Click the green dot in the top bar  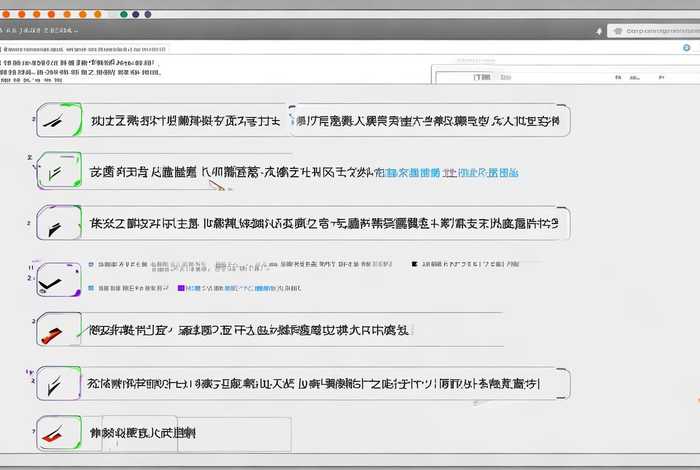(124, 15)
